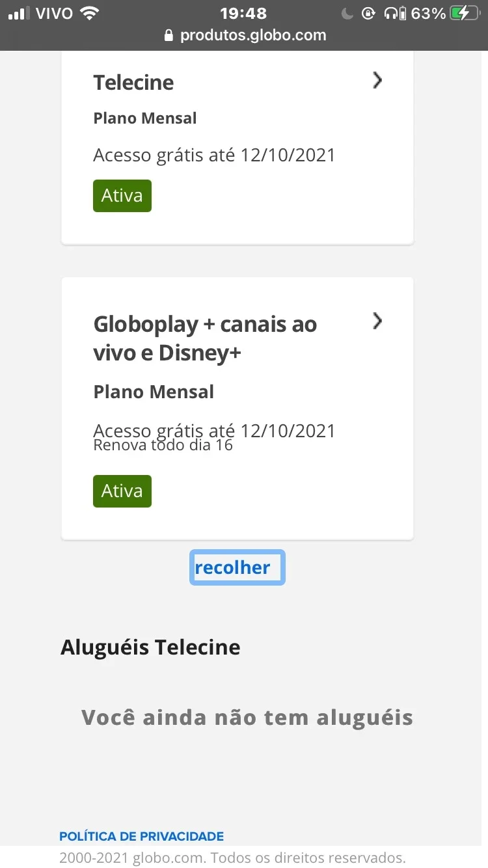Tap the produtos.globo.com address bar
The height and width of the screenshot is (868, 488).
coord(246,35)
